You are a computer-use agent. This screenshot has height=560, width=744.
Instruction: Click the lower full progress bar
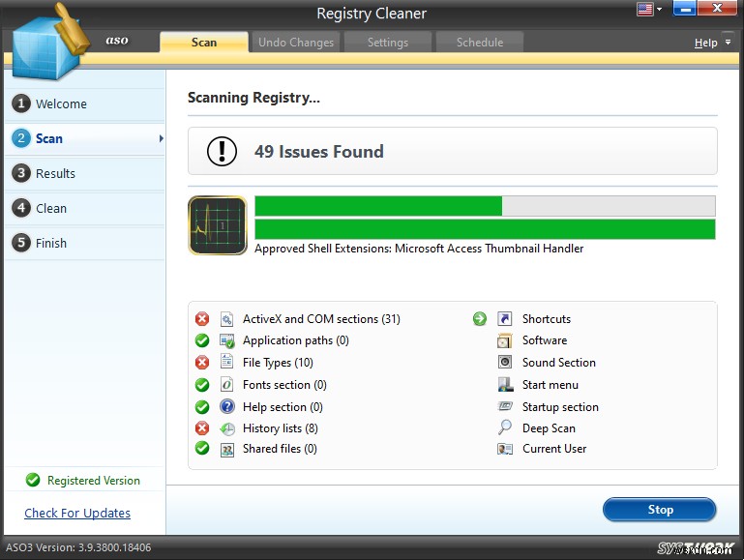click(x=485, y=229)
